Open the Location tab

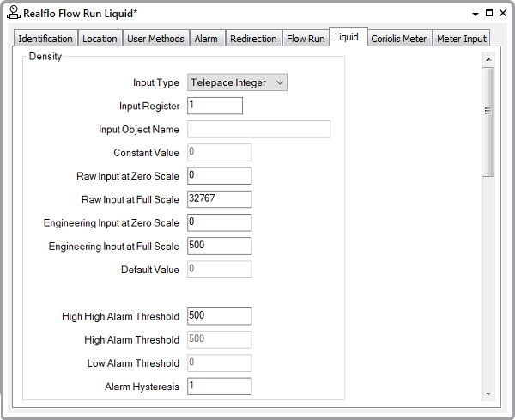(100, 39)
